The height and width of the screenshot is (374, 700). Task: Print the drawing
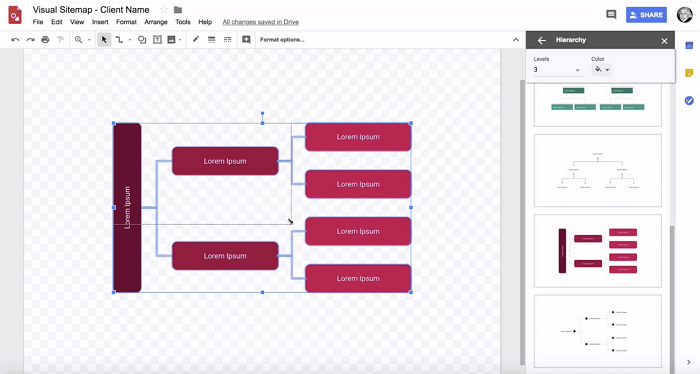(45, 40)
